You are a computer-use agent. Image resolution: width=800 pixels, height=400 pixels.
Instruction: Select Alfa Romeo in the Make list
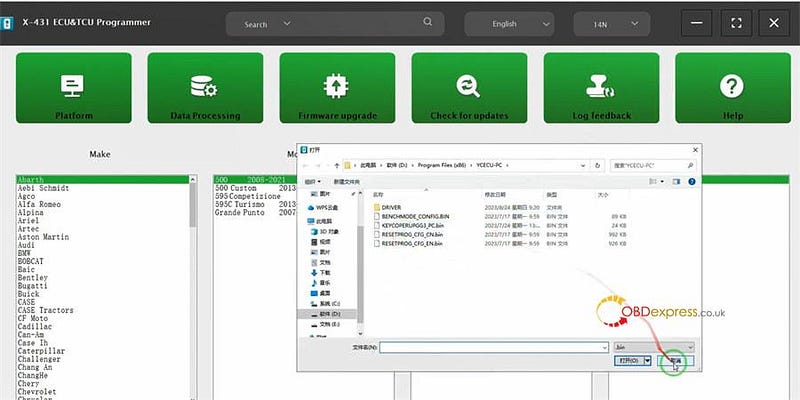(x=39, y=204)
